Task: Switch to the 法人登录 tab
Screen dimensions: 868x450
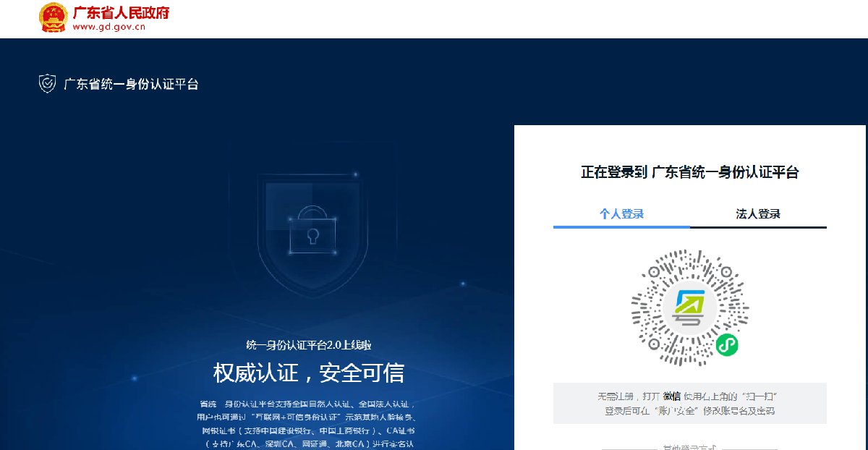Action: 758,214
